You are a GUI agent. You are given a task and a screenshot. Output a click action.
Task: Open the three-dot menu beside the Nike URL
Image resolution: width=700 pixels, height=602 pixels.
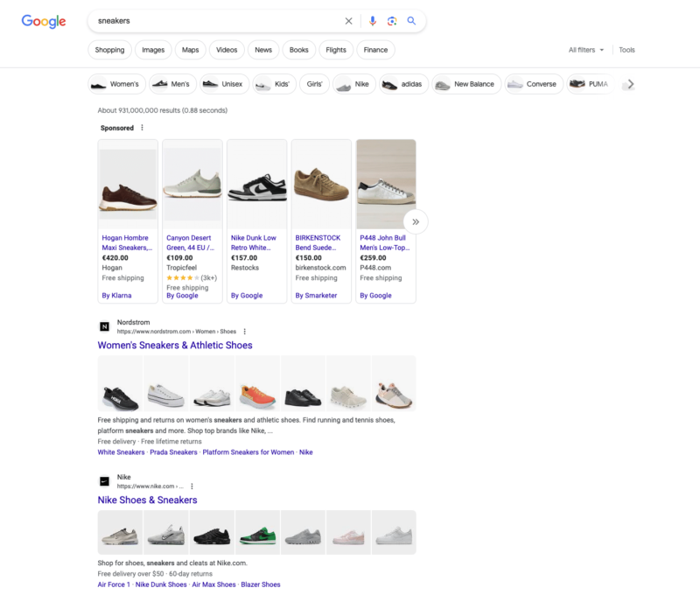(192, 486)
